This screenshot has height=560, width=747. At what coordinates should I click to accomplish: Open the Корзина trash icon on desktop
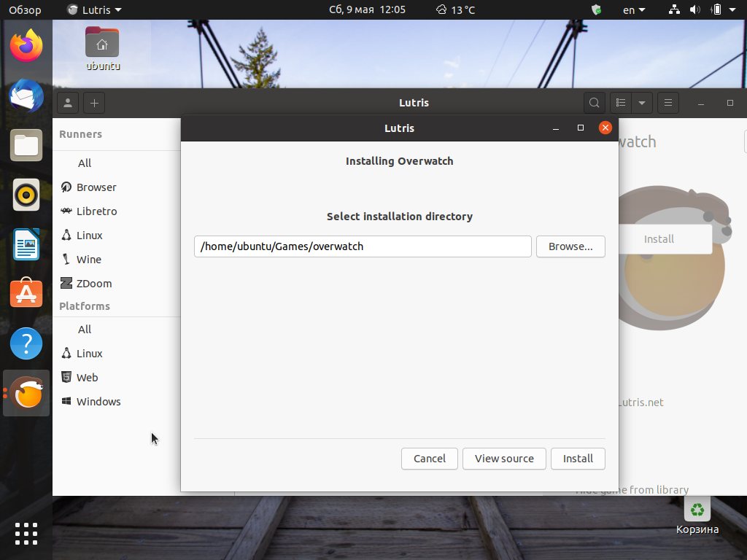coord(697,516)
